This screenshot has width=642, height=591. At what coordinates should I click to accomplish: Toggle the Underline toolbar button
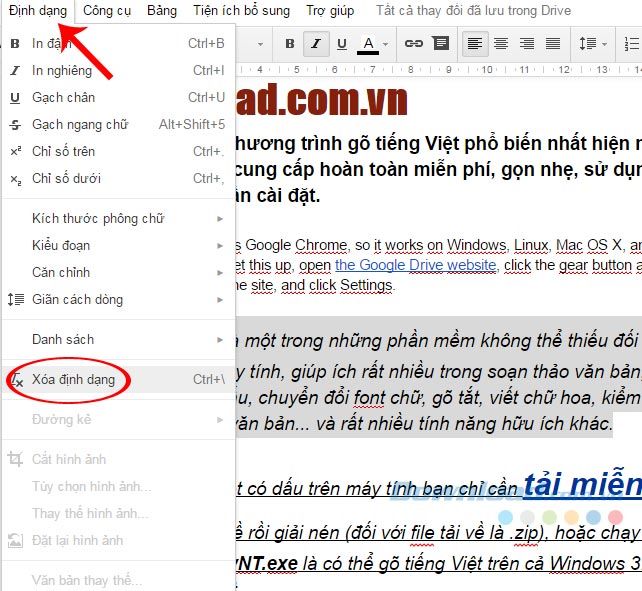point(342,44)
